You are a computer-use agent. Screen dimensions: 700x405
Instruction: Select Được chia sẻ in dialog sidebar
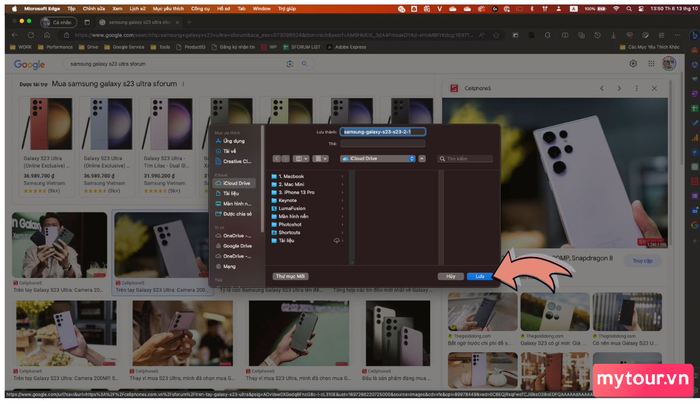tap(233, 214)
